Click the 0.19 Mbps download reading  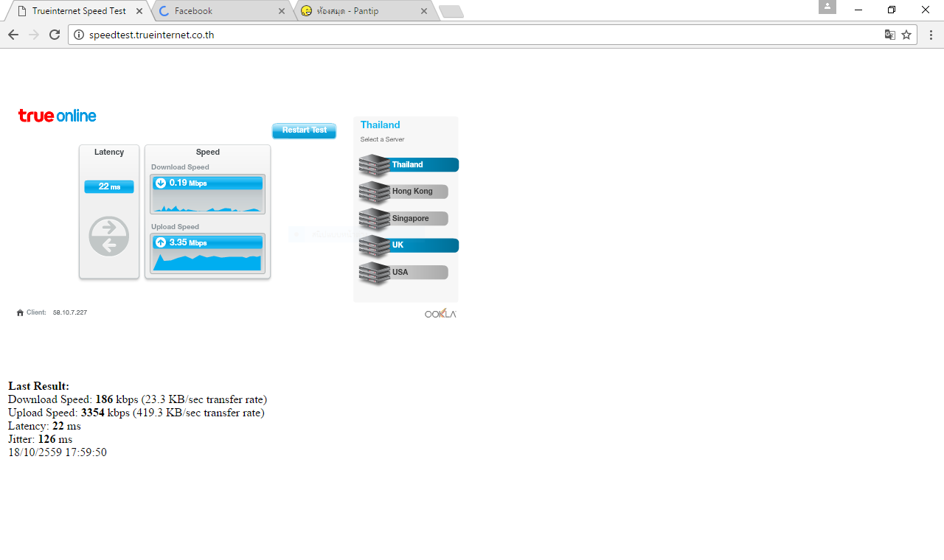tap(188, 183)
